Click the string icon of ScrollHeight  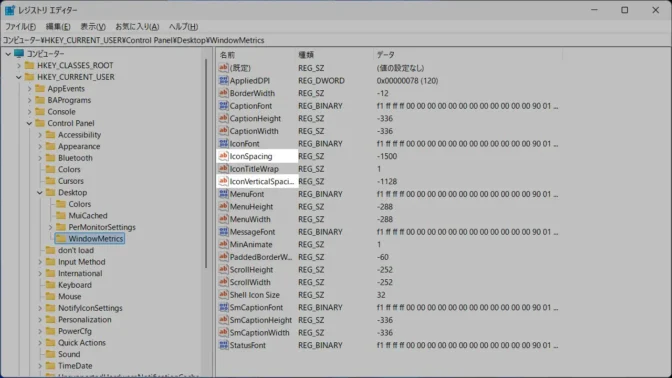[223, 270]
